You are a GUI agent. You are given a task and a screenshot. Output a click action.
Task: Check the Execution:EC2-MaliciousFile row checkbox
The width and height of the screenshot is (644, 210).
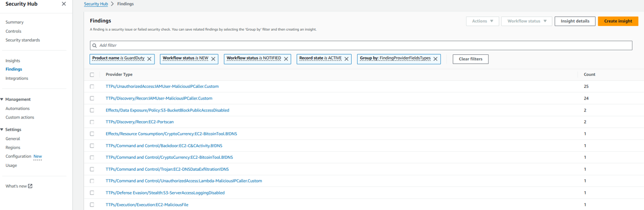click(x=92, y=204)
